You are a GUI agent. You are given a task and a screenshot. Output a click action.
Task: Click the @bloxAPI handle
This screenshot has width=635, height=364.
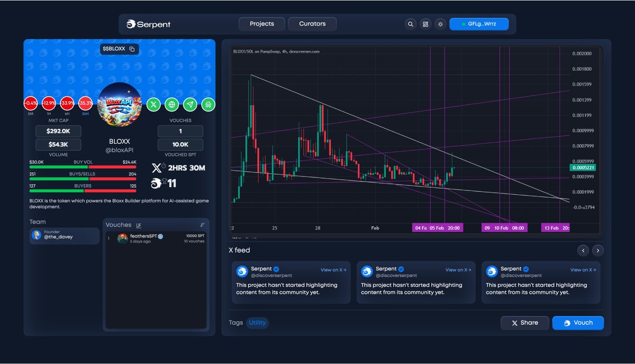pyautogui.click(x=119, y=150)
